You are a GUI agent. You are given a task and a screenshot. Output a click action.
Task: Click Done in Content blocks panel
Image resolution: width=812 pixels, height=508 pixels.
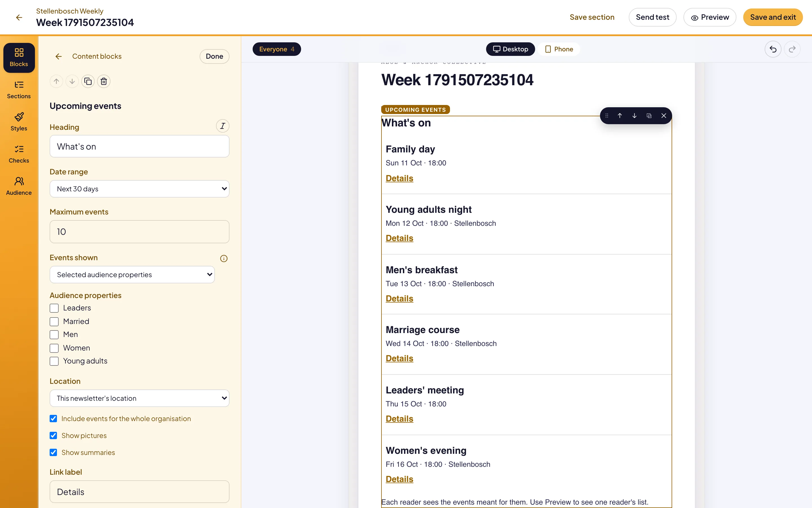tap(214, 56)
